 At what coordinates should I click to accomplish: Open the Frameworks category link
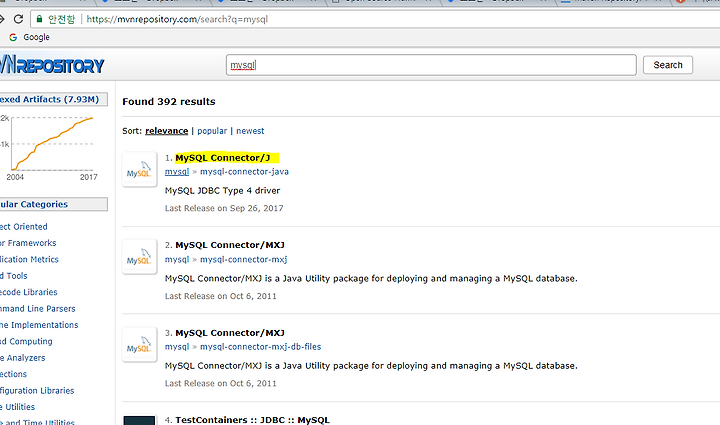click(x=28, y=243)
